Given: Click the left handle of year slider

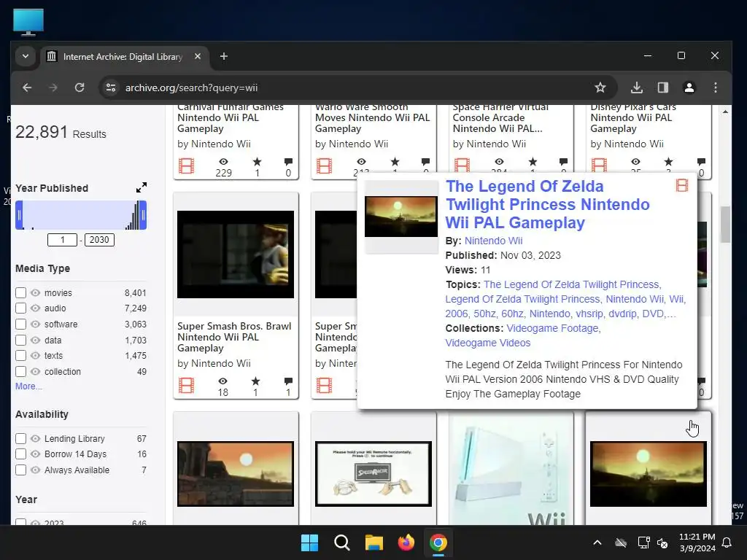Looking at the screenshot, I should (19, 215).
